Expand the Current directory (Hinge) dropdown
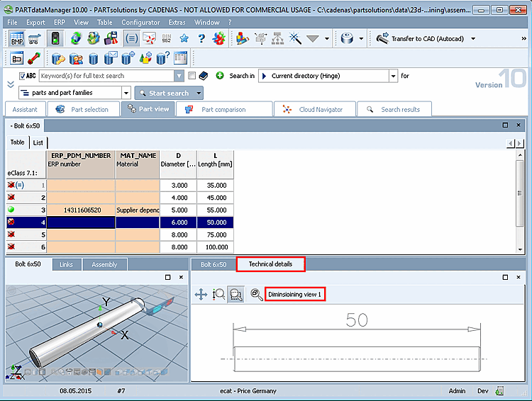Screen dimensions: 532x401 click(x=393, y=76)
